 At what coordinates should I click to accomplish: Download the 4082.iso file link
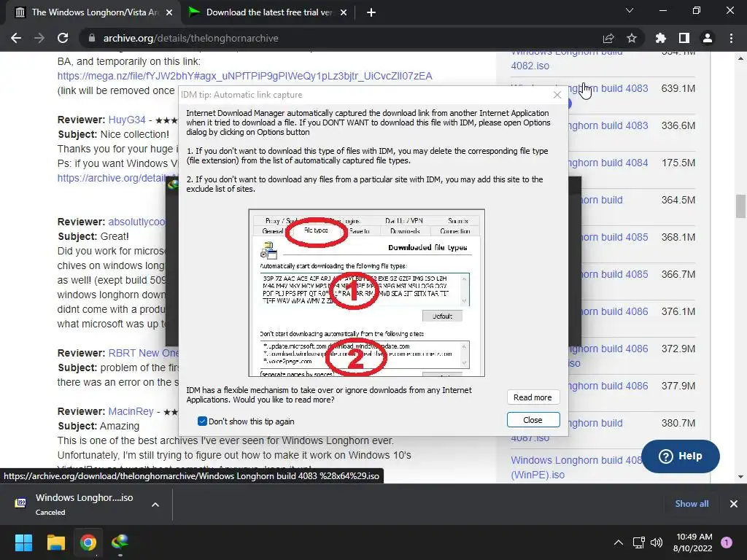click(530, 66)
